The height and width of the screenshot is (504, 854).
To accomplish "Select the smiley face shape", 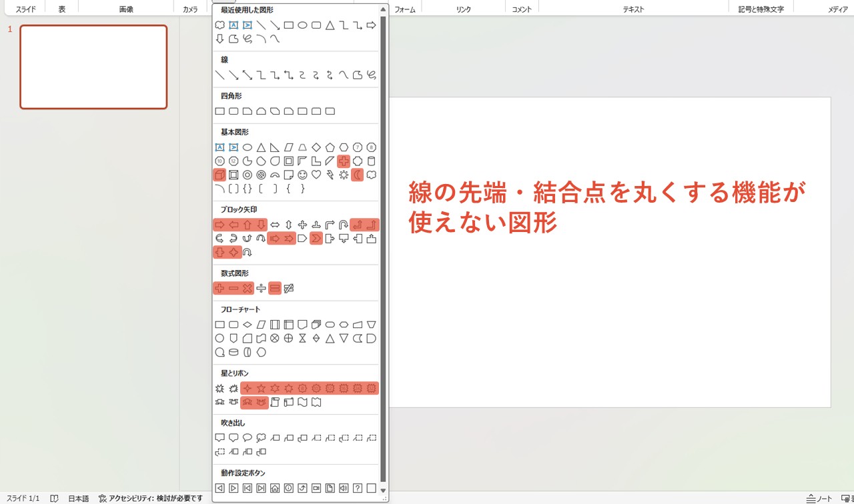I will click(302, 175).
